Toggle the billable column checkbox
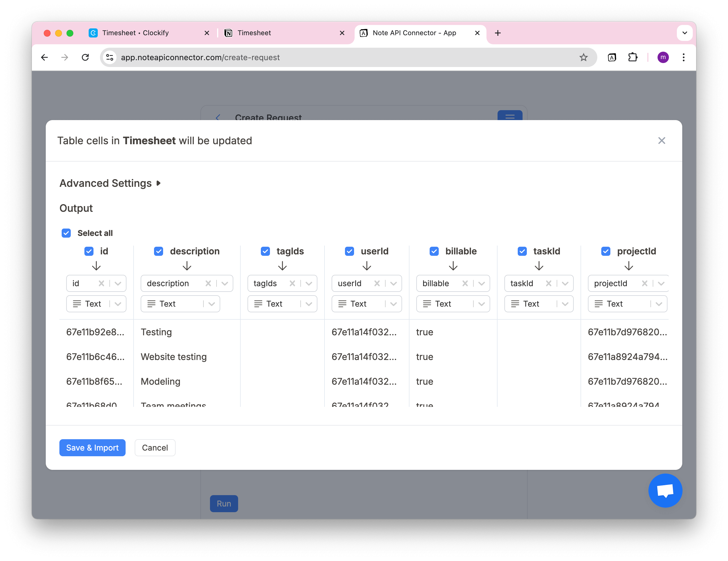Viewport: 728px width, 561px height. point(434,251)
